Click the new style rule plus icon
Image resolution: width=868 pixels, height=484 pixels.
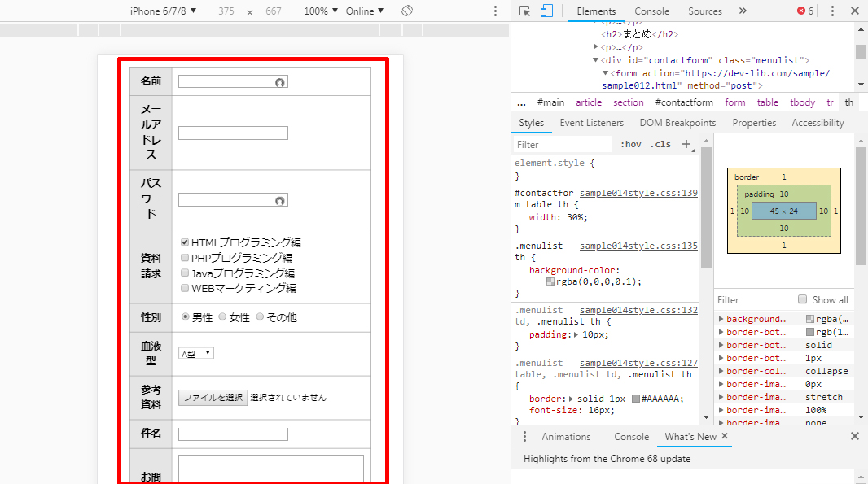point(686,144)
